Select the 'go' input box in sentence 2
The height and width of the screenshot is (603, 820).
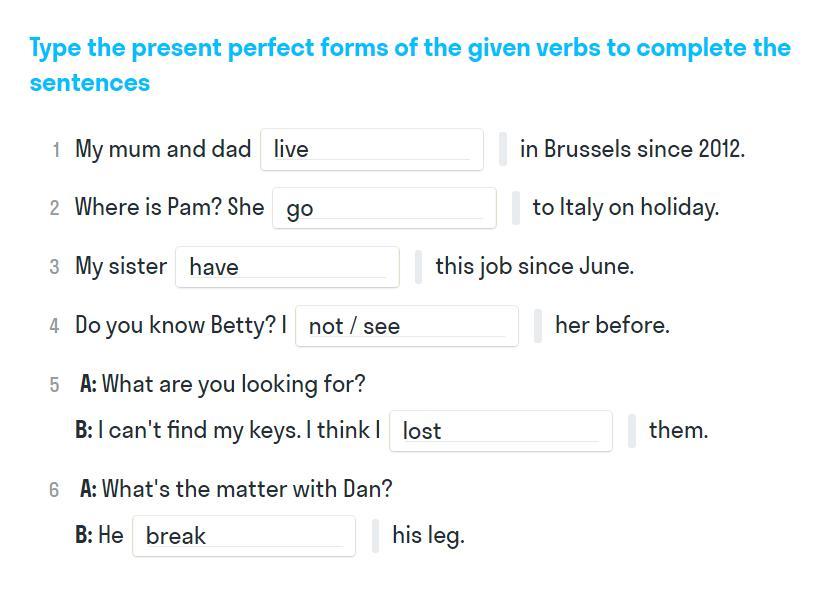[384, 208]
